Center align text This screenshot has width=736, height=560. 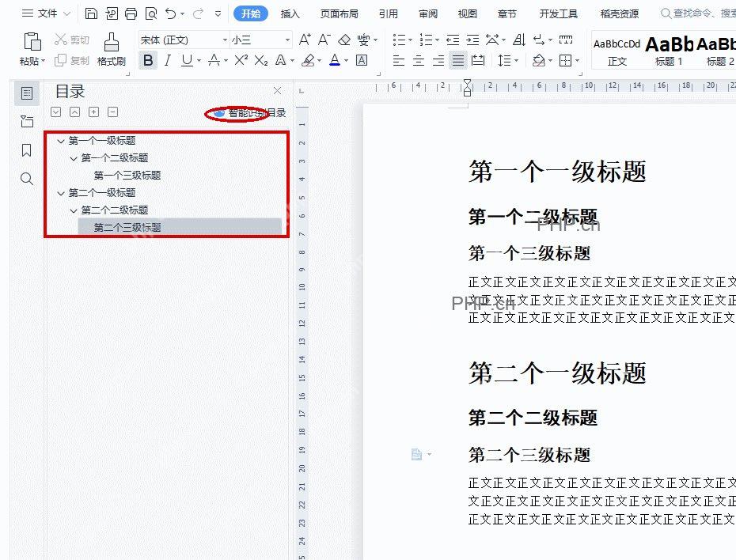(x=418, y=60)
